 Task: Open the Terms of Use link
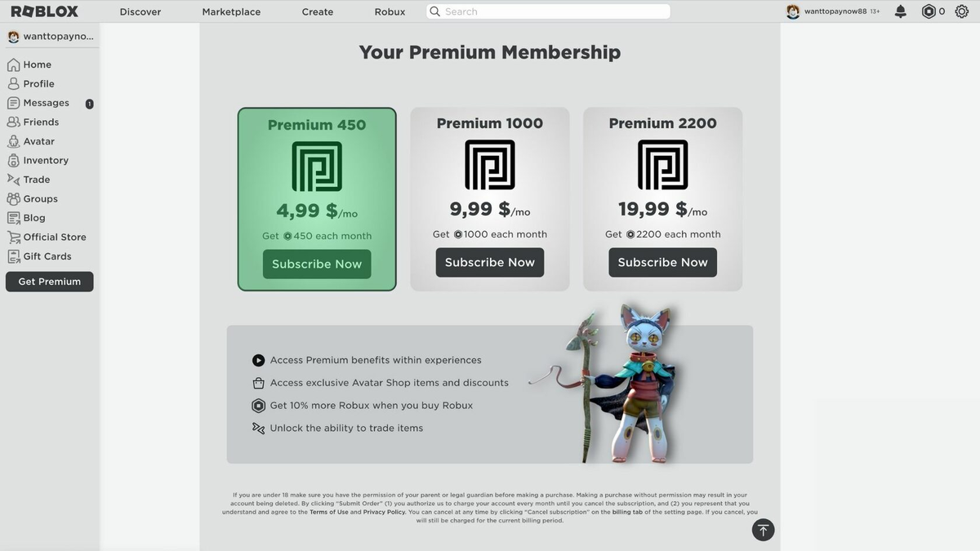point(328,512)
